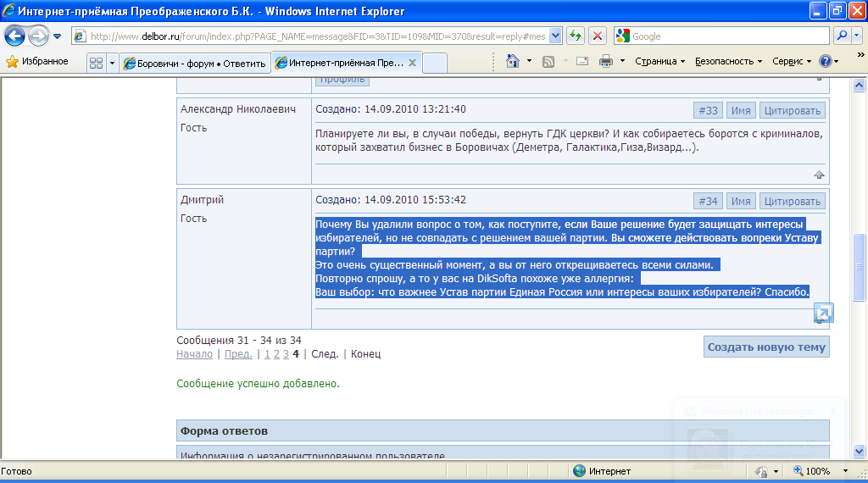Expand print options dropdown arrow
Viewport: 868px width, 483px height.
click(x=622, y=61)
